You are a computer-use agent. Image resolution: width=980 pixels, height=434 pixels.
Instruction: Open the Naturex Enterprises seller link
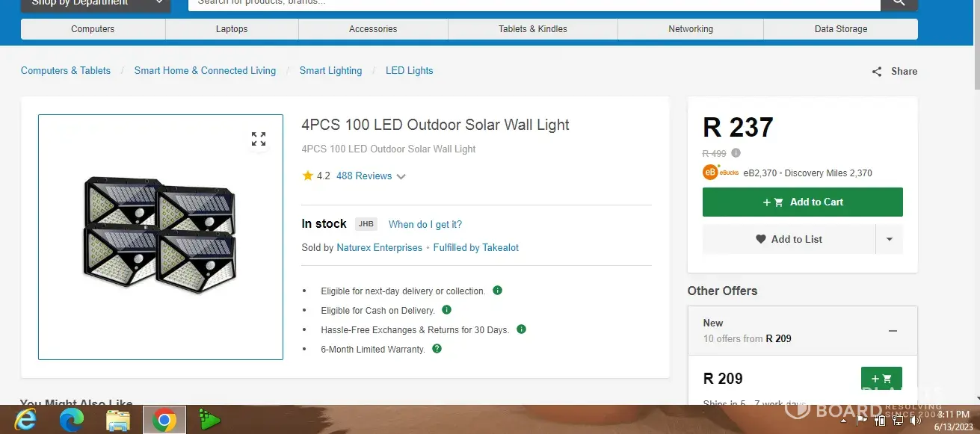pyautogui.click(x=379, y=247)
